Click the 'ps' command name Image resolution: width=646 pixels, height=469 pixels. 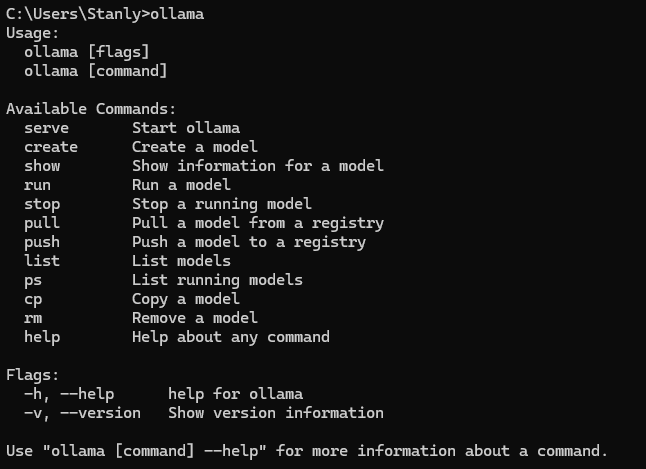33,280
